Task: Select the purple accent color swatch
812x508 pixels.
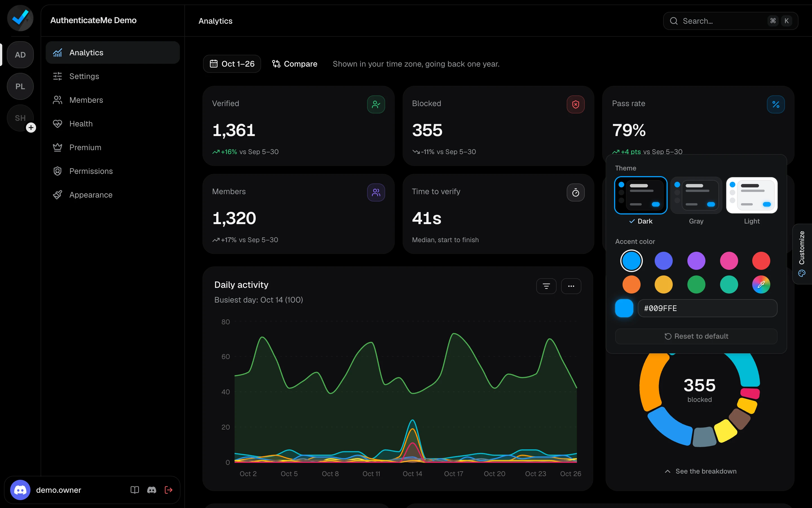Action: point(696,261)
